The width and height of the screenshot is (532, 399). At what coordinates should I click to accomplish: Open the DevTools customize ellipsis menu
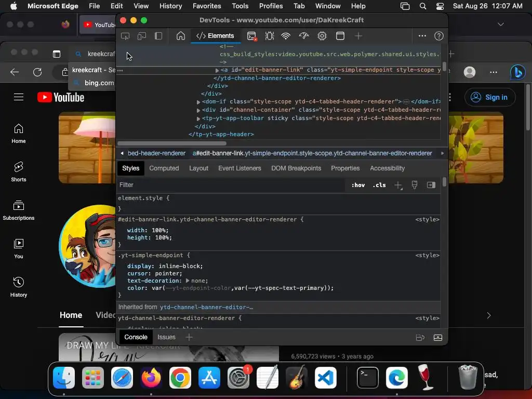tap(422, 36)
